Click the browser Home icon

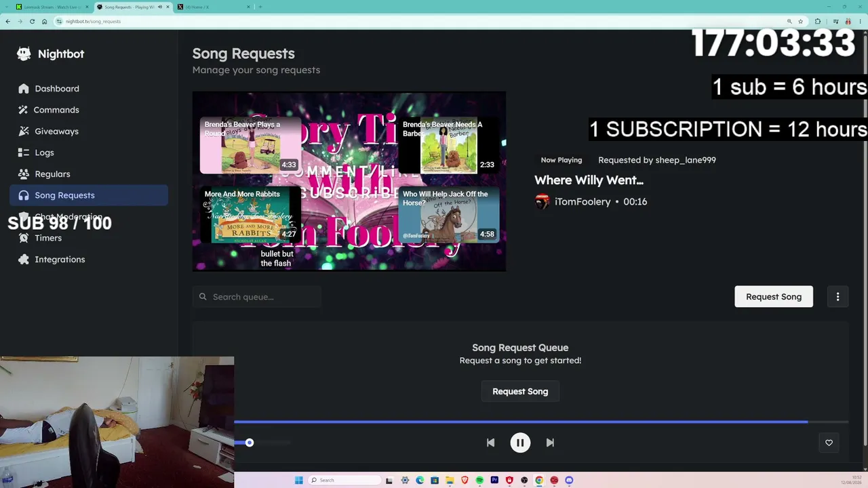45,22
